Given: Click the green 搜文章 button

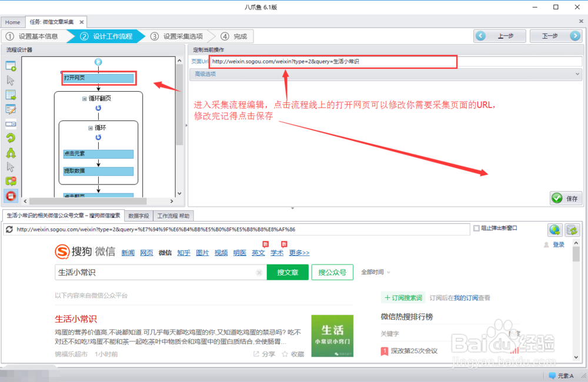Looking at the screenshot, I should (x=288, y=272).
